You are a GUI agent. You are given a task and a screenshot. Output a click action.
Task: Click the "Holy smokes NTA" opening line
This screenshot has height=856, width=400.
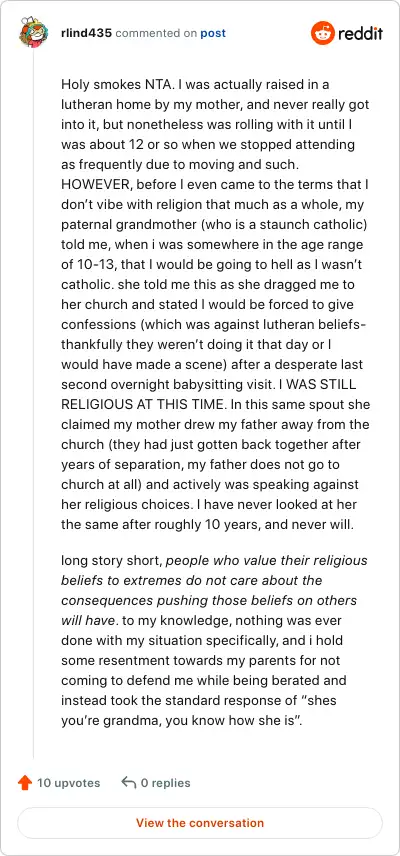(x=105, y=85)
